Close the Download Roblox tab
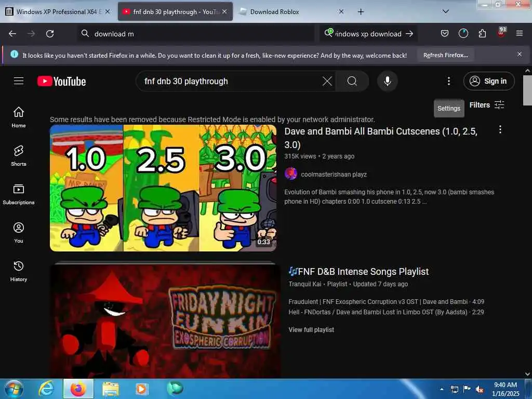 341,11
